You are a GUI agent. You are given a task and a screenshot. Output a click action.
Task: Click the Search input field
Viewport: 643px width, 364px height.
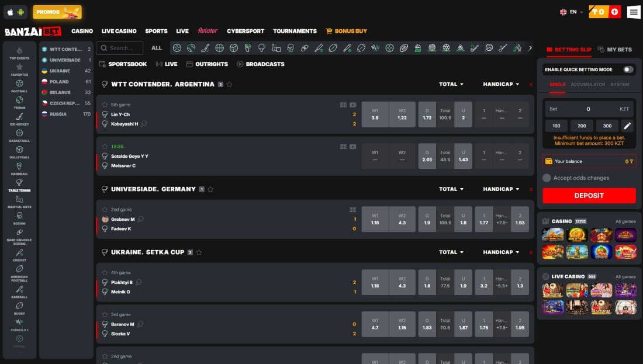pyautogui.click(x=120, y=48)
